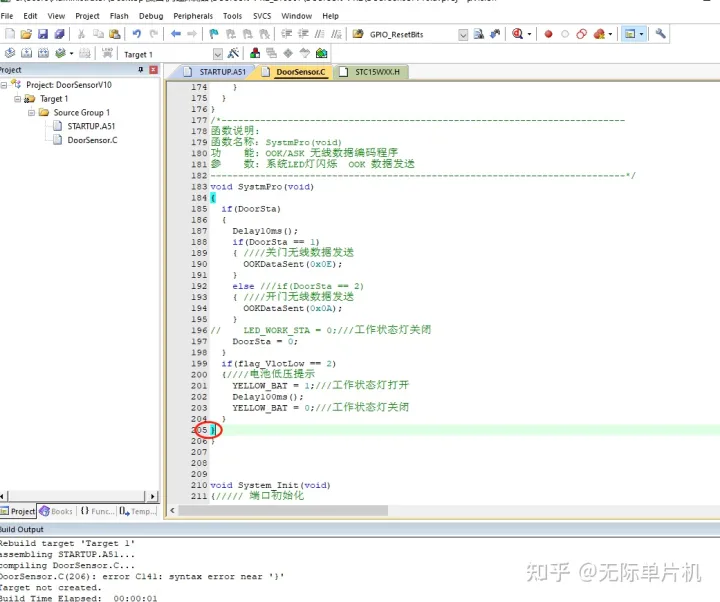Open the Target 1 dropdown
720x602 pixels.
[217, 54]
